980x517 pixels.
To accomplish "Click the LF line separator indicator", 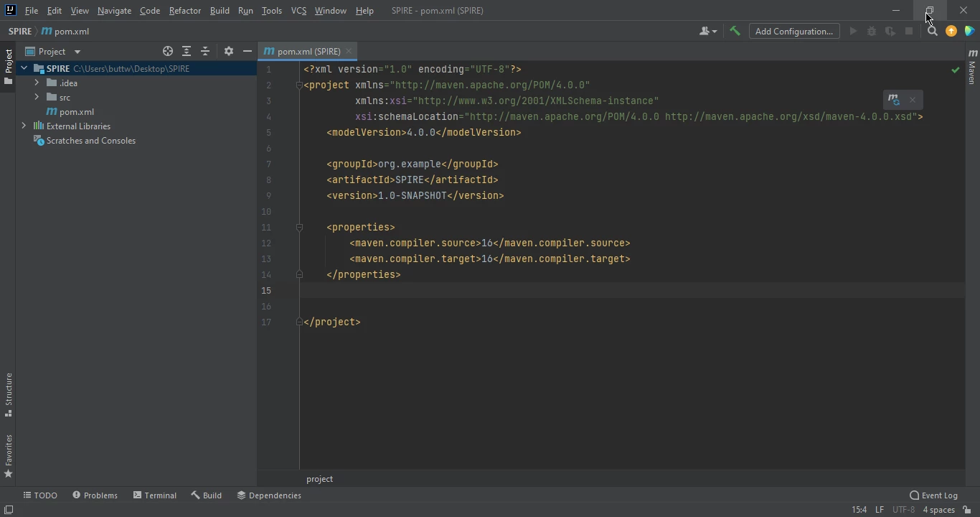I will (880, 510).
